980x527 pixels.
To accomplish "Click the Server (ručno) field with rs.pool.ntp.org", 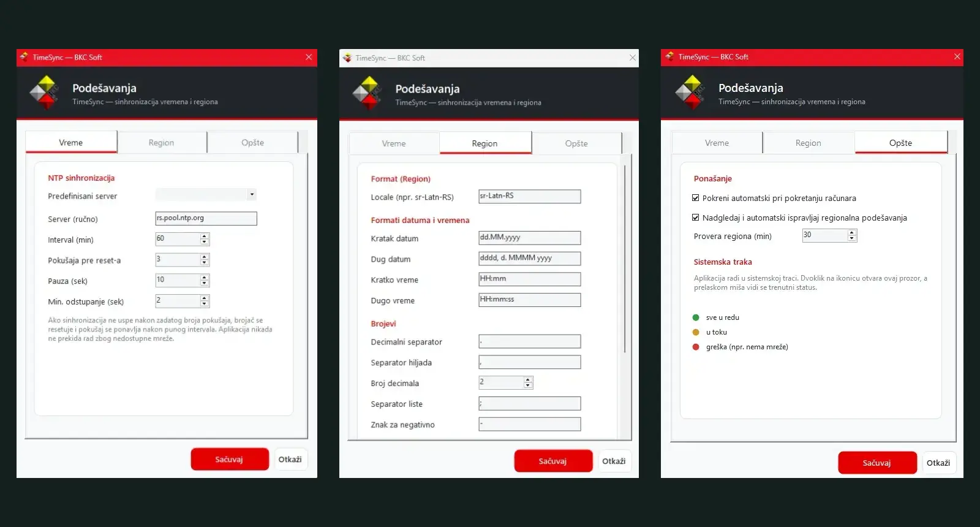I will (206, 218).
